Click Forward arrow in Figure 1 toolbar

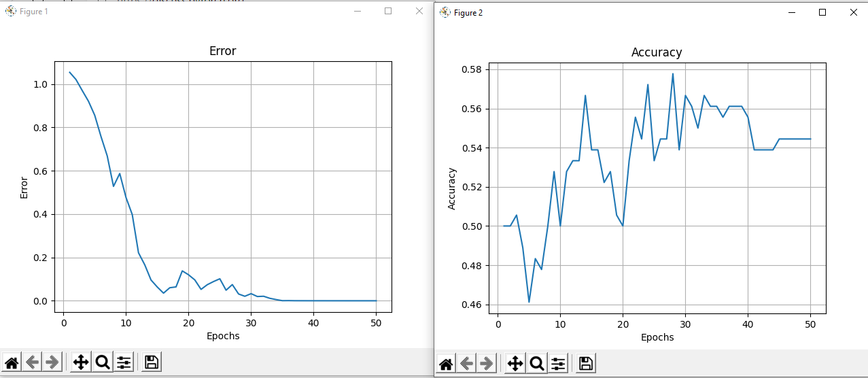[52, 362]
